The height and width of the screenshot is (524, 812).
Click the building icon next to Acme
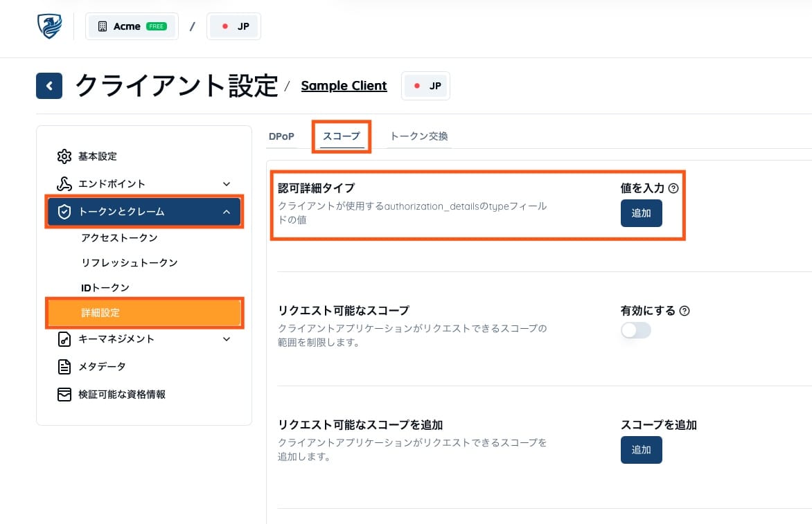click(x=103, y=26)
